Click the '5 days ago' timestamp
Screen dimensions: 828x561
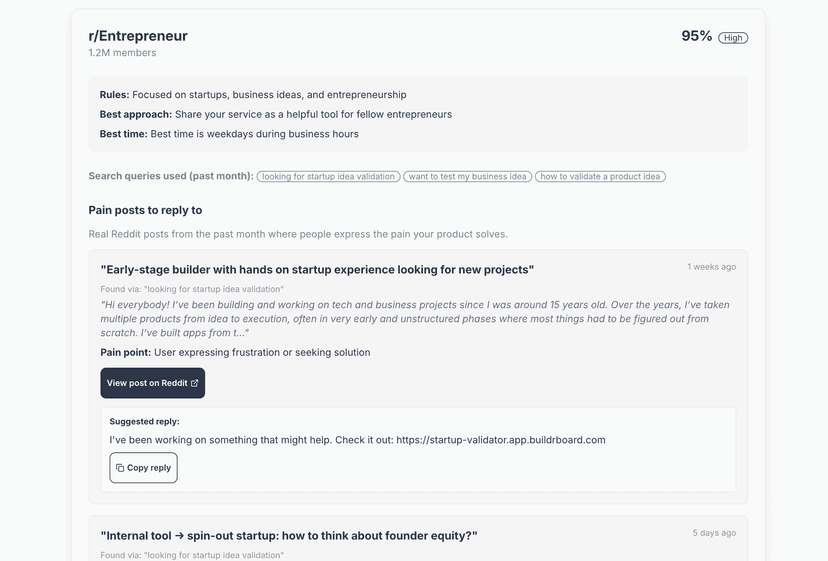point(714,533)
